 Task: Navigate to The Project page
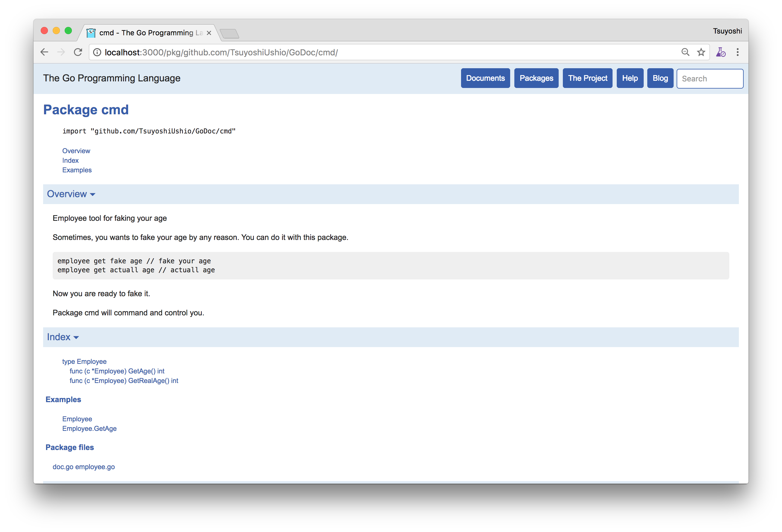pyautogui.click(x=587, y=78)
